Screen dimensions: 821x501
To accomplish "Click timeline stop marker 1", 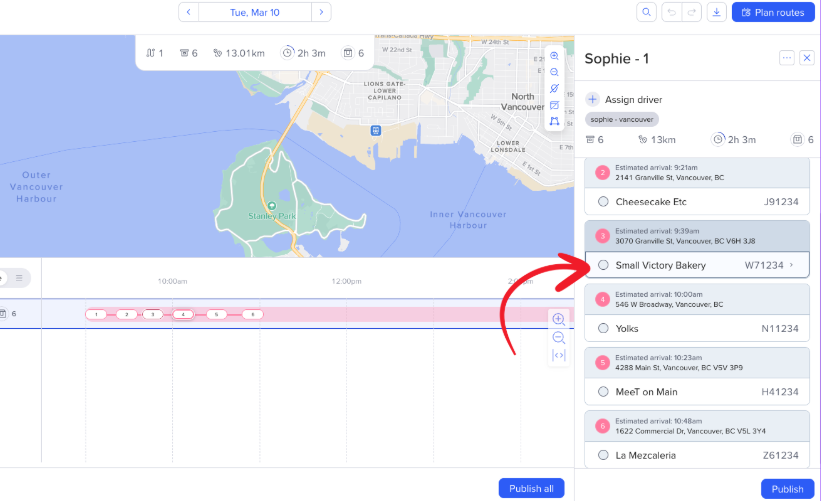I will tap(96, 314).
